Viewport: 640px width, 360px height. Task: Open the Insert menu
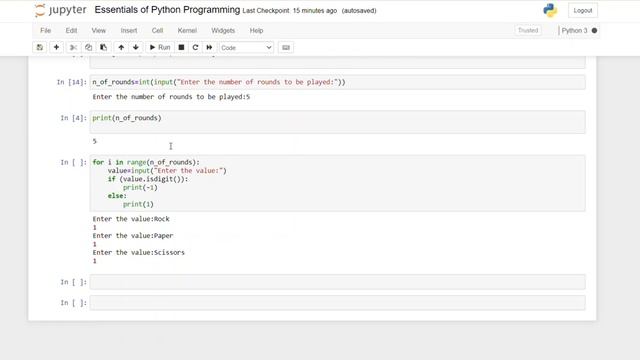[129, 31]
